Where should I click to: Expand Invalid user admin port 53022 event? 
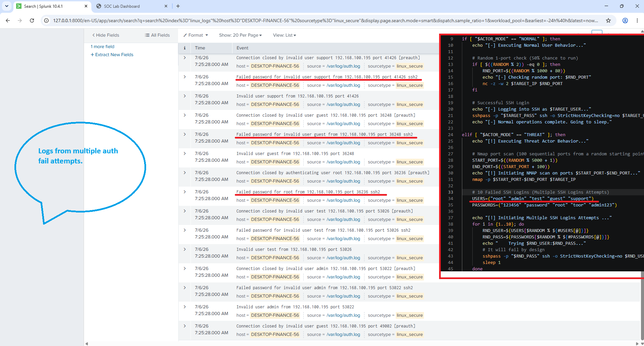(185, 307)
